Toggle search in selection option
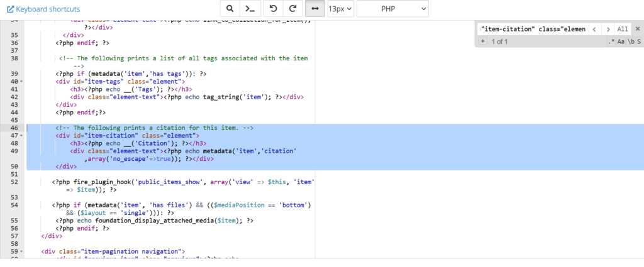The image size is (644, 267). point(639,41)
